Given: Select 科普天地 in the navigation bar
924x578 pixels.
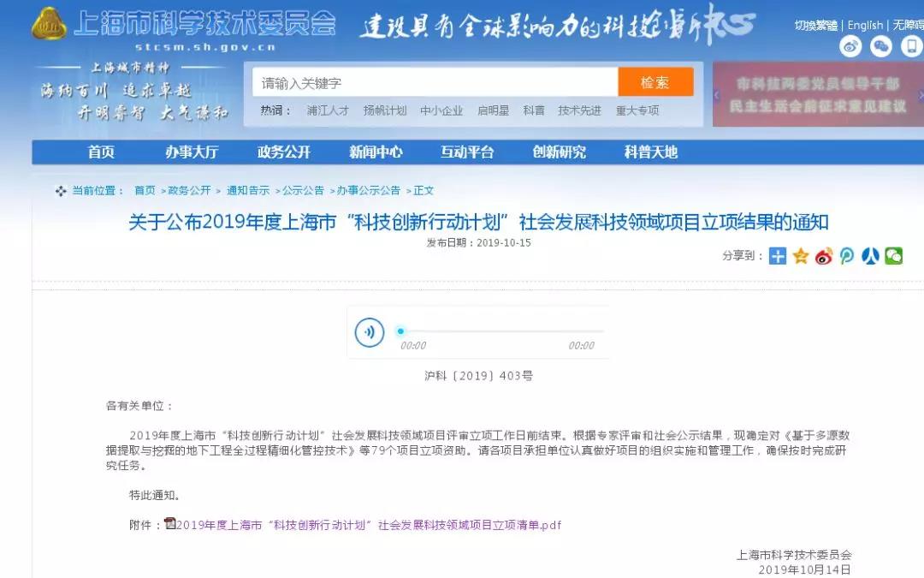Looking at the screenshot, I should pyautogui.click(x=650, y=152).
